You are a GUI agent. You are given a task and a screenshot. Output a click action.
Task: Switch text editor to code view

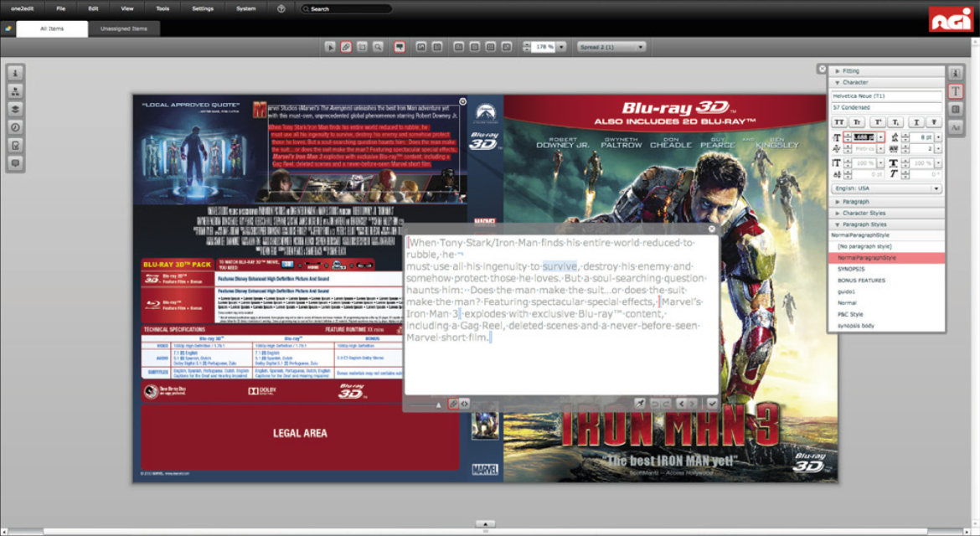[464, 405]
